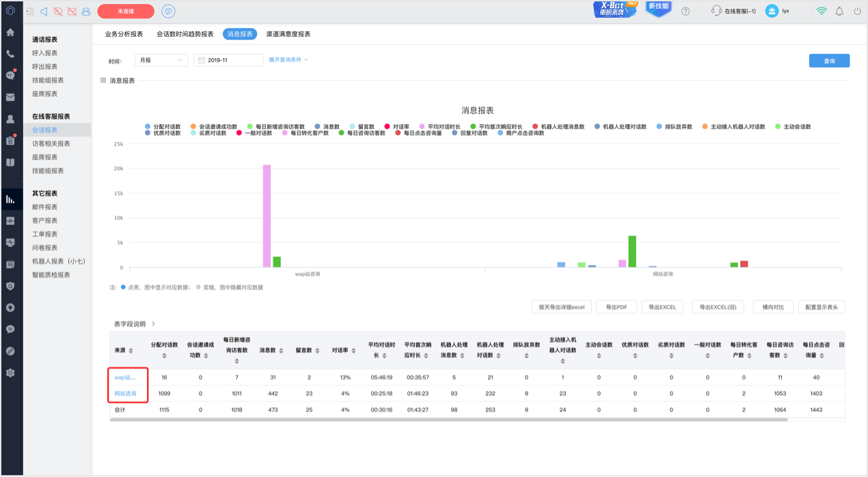Expand 展开查询条件 query conditions

288,60
